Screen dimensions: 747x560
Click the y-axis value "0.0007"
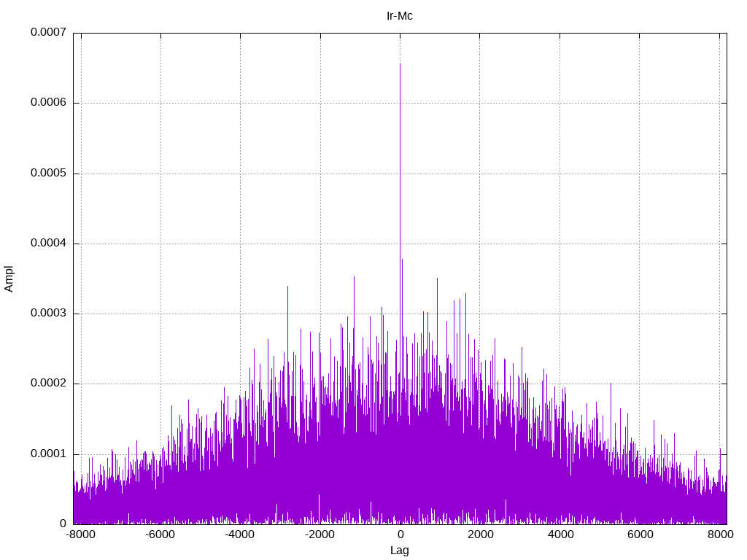(x=48, y=32)
